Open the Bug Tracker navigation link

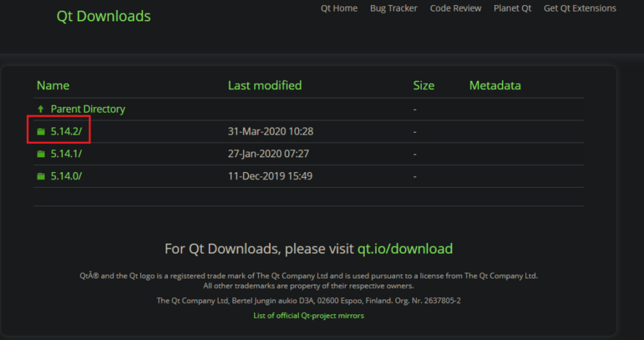(394, 8)
